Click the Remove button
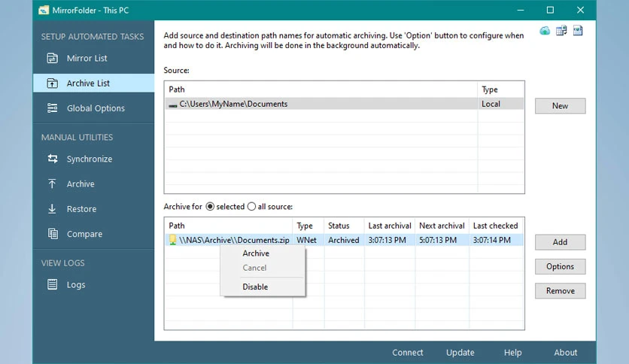The width and height of the screenshot is (629, 364). point(560,290)
